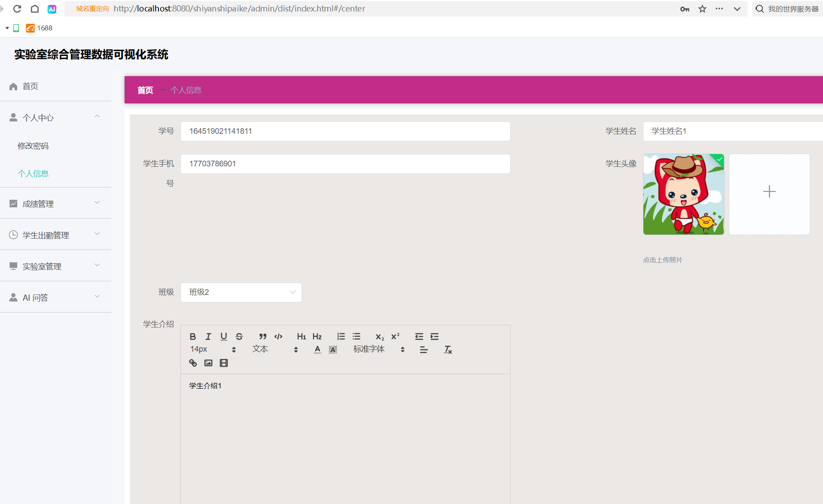Insert a hyperlink in the editor

[193, 363]
